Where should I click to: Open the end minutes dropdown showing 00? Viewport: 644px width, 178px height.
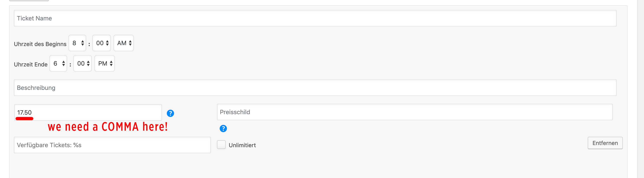click(x=83, y=63)
